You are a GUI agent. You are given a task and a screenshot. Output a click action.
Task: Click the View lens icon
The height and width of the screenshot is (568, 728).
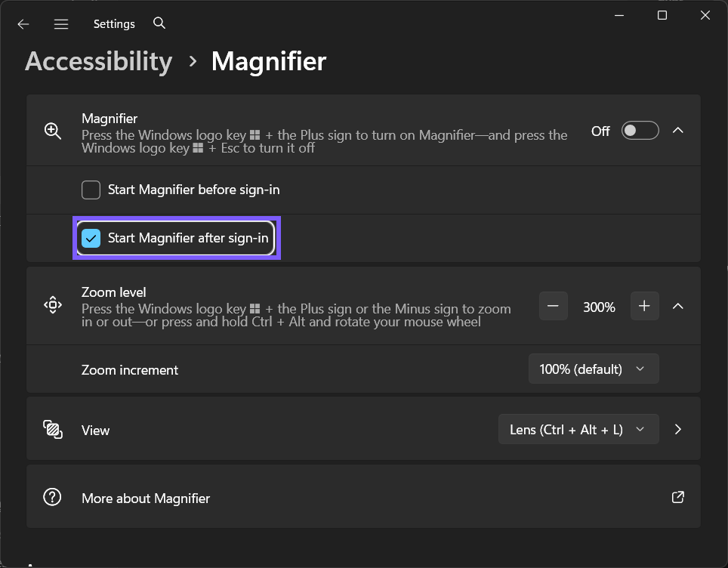(x=52, y=429)
